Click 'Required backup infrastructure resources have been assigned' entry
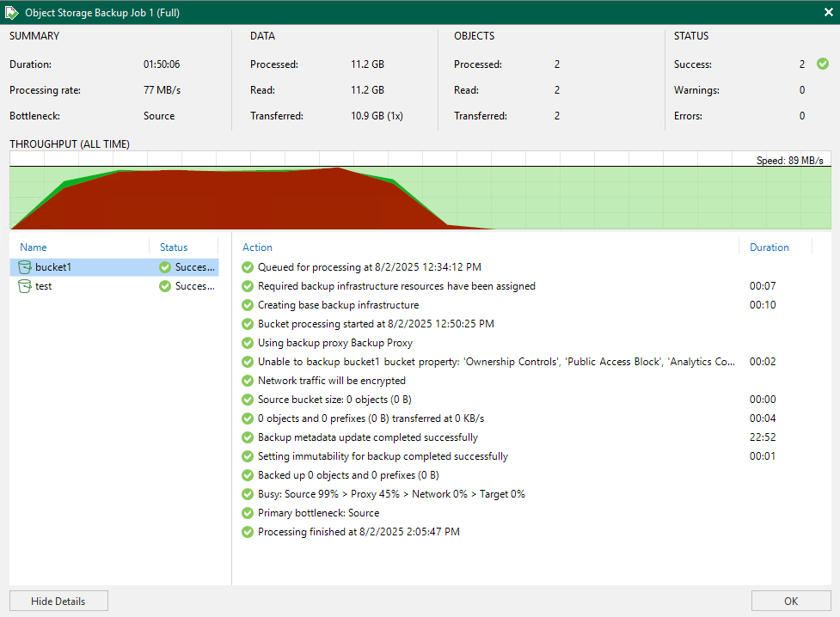 click(x=396, y=286)
